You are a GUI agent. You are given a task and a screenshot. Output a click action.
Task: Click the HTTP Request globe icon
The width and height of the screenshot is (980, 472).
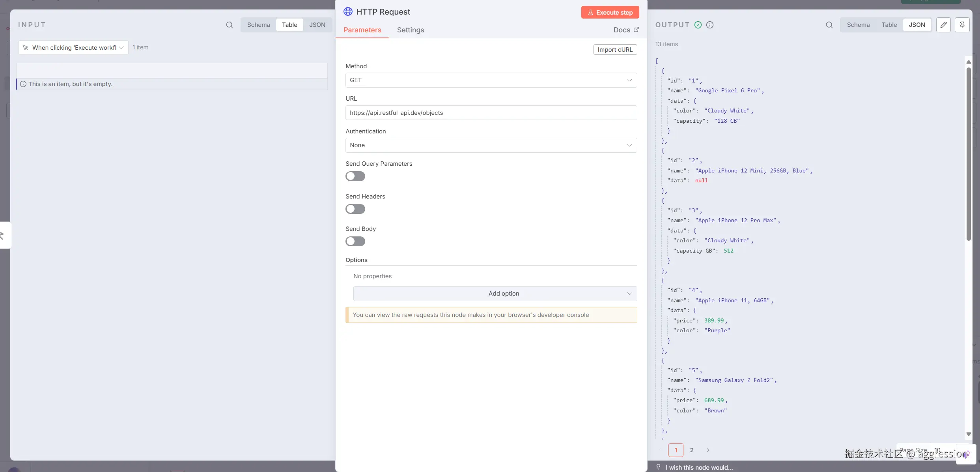(348, 12)
